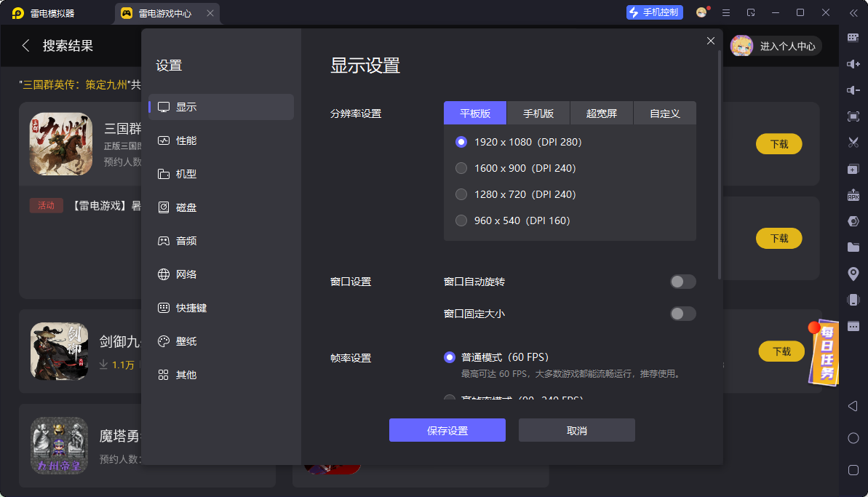The height and width of the screenshot is (497, 868).
Task: Open 快捷键 settings section
Action: (221, 308)
